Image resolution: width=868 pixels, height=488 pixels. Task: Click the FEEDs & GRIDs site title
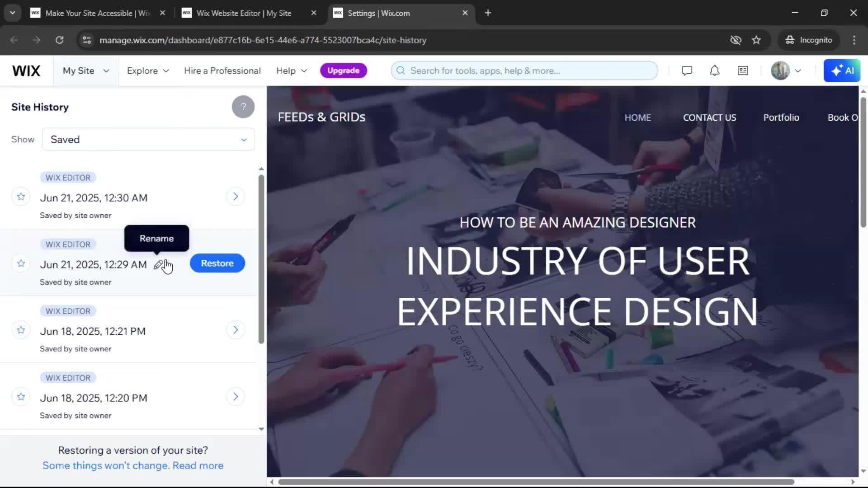[321, 117]
